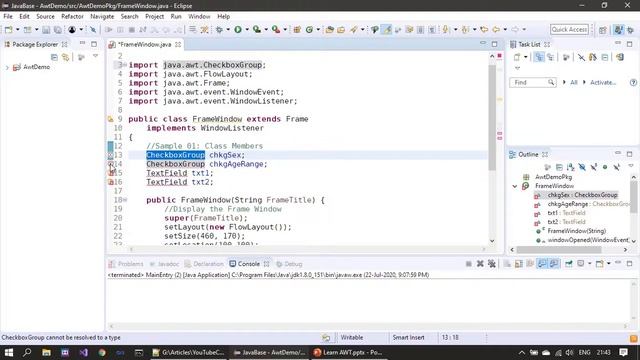Click the Activate... link in Task List
Screen dimensions: 640x360
pyautogui.click(x=603, y=82)
